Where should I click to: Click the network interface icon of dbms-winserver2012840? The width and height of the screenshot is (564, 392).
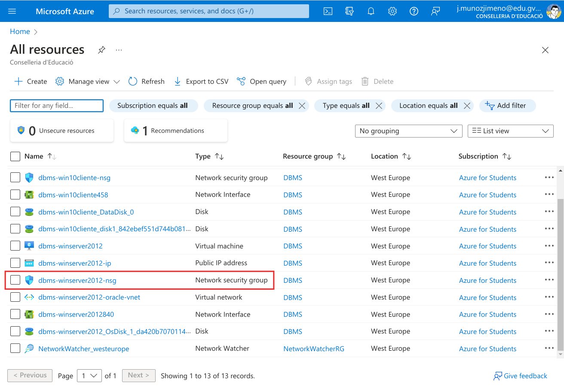click(29, 315)
